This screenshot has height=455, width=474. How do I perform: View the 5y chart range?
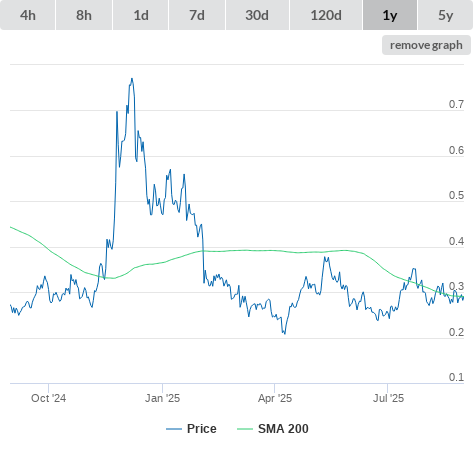tap(445, 15)
